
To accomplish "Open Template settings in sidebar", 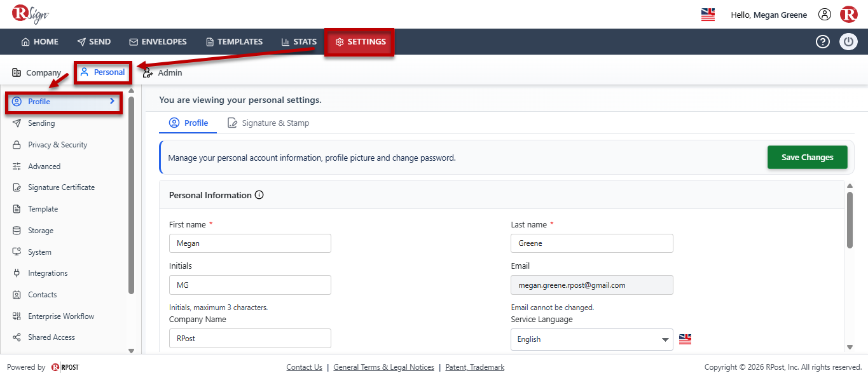I will (43, 209).
